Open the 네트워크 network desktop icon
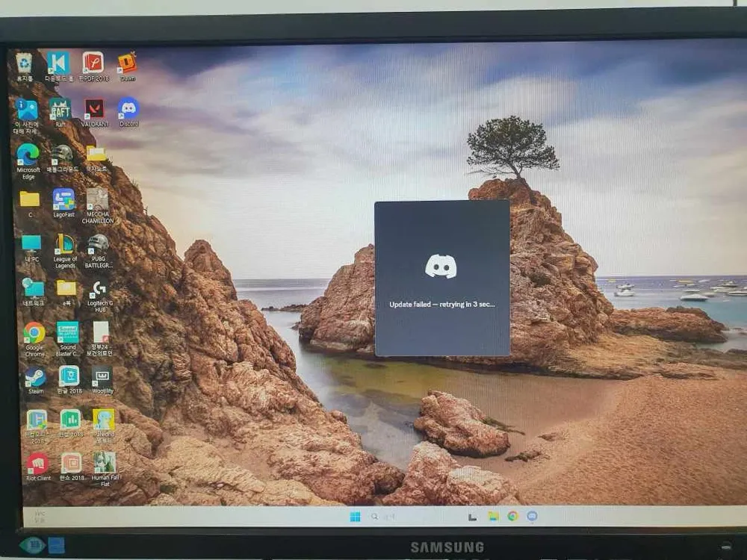This screenshot has width=747, height=560. click(x=34, y=292)
